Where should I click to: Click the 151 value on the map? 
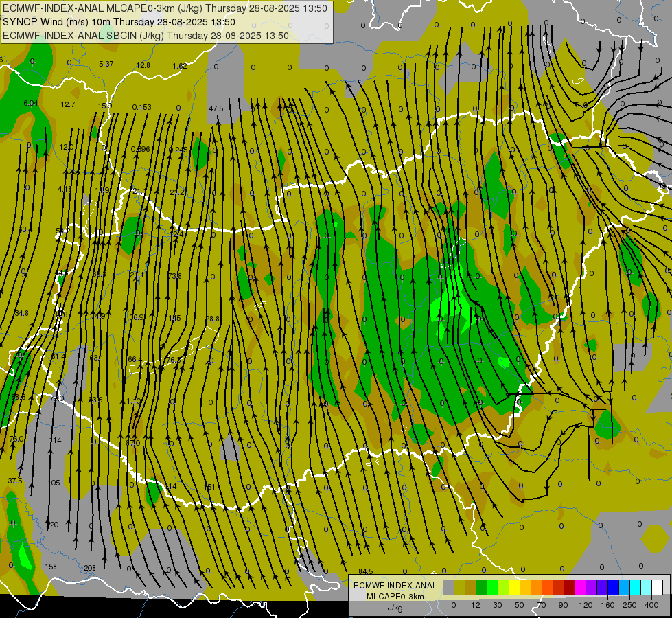point(209,487)
